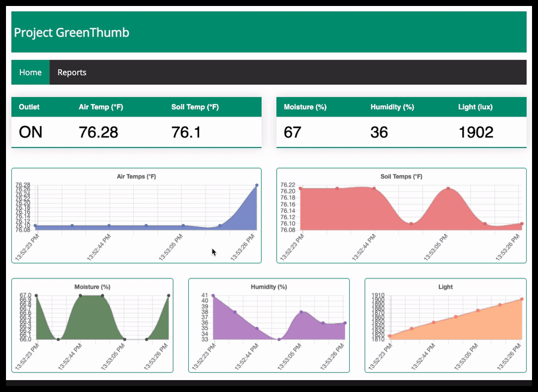Click last data point on Air Temps chart
Screen dimensions: 538x392
click(256, 185)
